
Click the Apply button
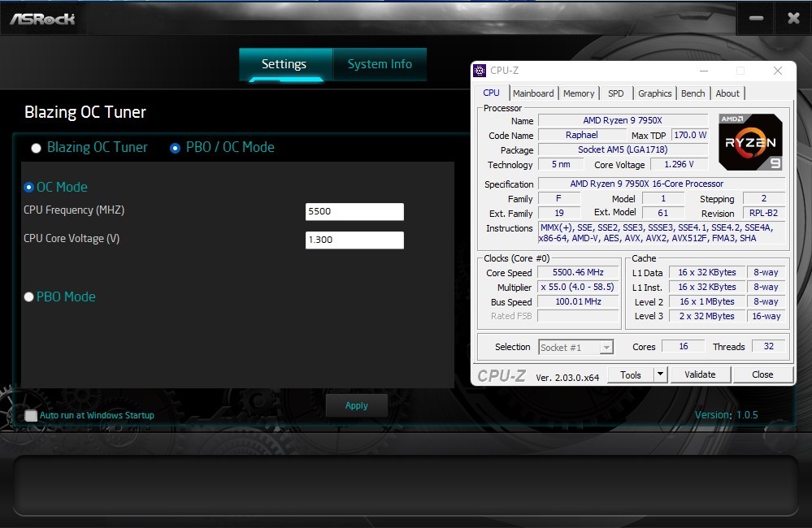tap(357, 405)
